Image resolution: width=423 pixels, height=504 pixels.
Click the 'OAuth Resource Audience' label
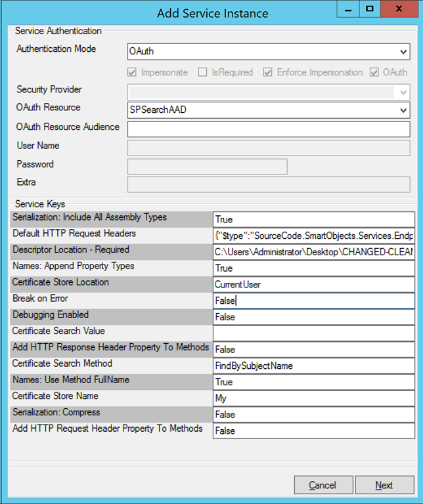[x=68, y=127]
